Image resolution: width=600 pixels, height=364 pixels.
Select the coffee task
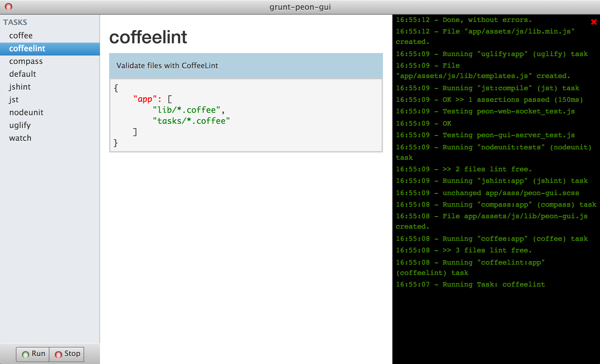pyautogui.click(x=50, y=36)
